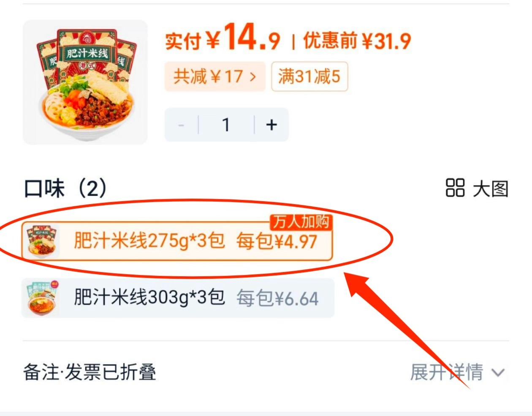
Task: Tap the 满31减5 coupon tag
Action: [309, 76]
